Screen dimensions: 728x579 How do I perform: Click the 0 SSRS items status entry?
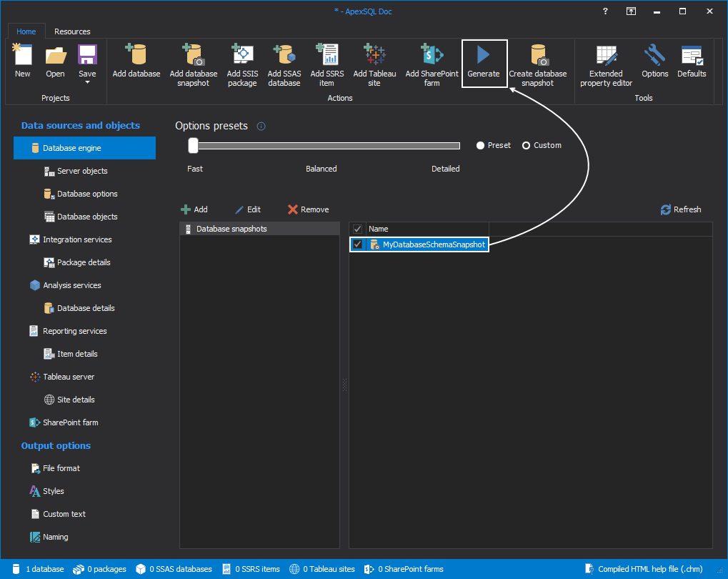pos(251,569)
